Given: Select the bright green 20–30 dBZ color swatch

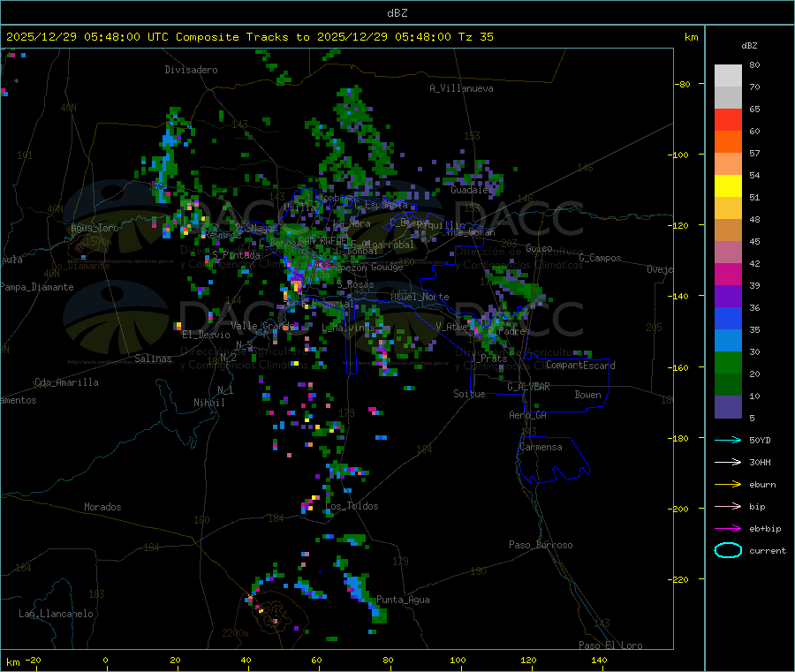Looking at the screenshot, I should pyautogui.click(x=728, y=363).
